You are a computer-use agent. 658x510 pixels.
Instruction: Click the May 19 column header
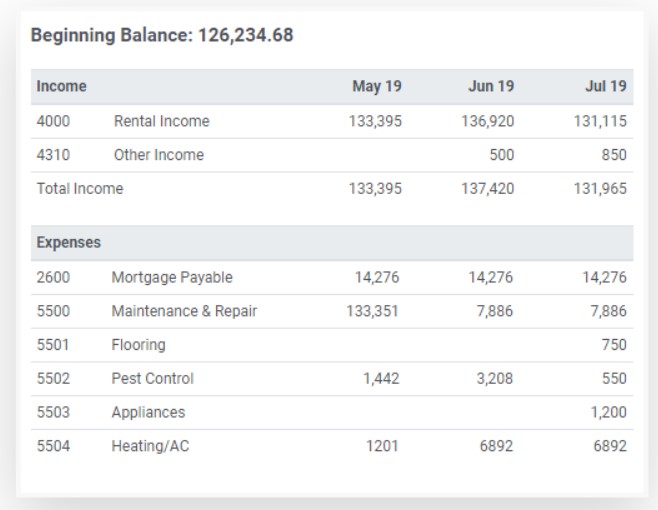pos(377,86)
